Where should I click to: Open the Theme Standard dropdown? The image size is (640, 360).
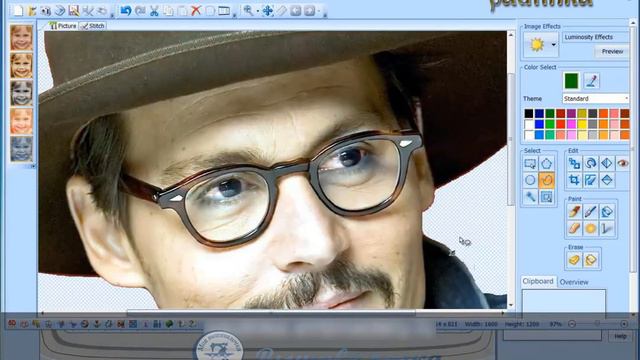click(x=596, y=98)
